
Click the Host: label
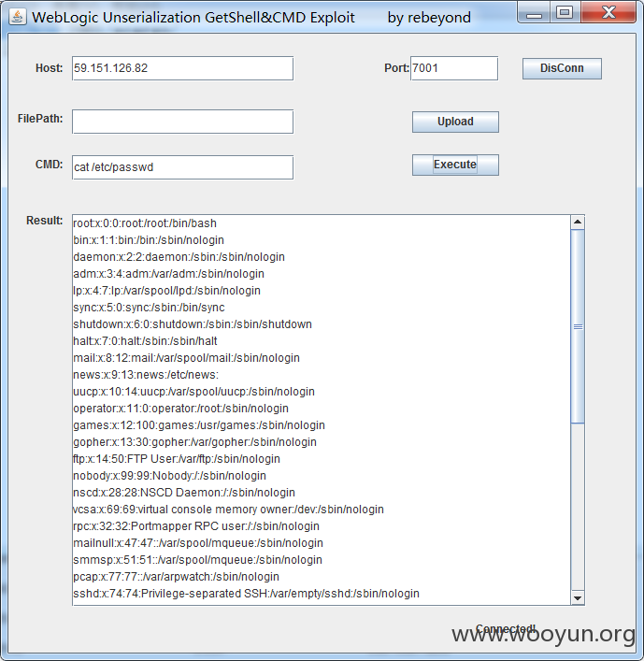49,68
